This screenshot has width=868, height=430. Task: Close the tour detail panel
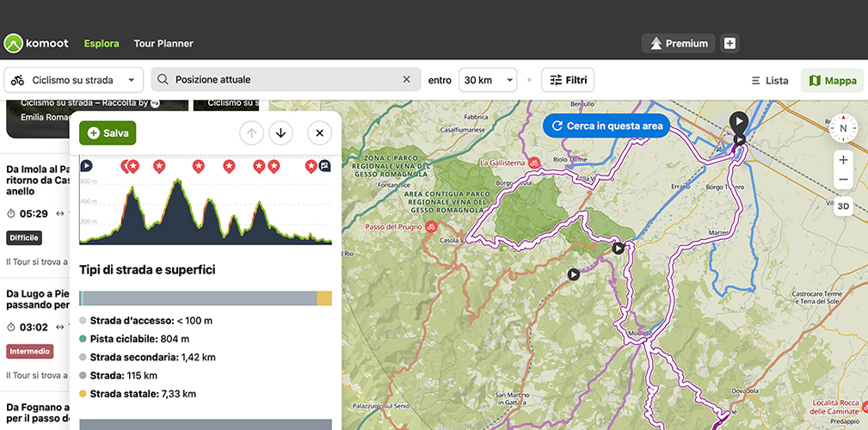pyautogui.click(x=319, y=132)
